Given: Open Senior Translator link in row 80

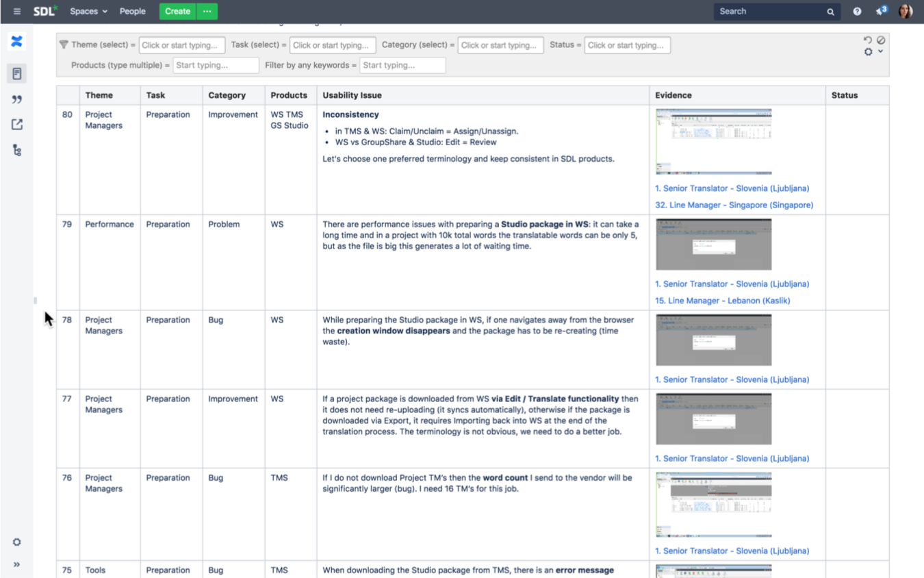Looking at the screenshot, I should (732, 188).
